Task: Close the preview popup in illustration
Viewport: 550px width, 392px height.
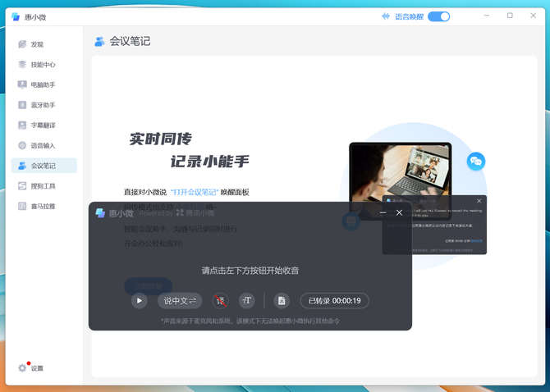Action: [x=479, y=201]
